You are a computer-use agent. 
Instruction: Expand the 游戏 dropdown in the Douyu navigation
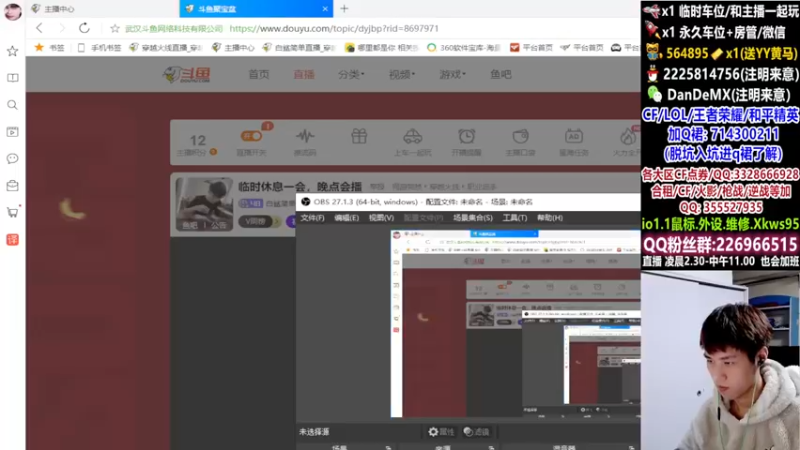[453, 74]
